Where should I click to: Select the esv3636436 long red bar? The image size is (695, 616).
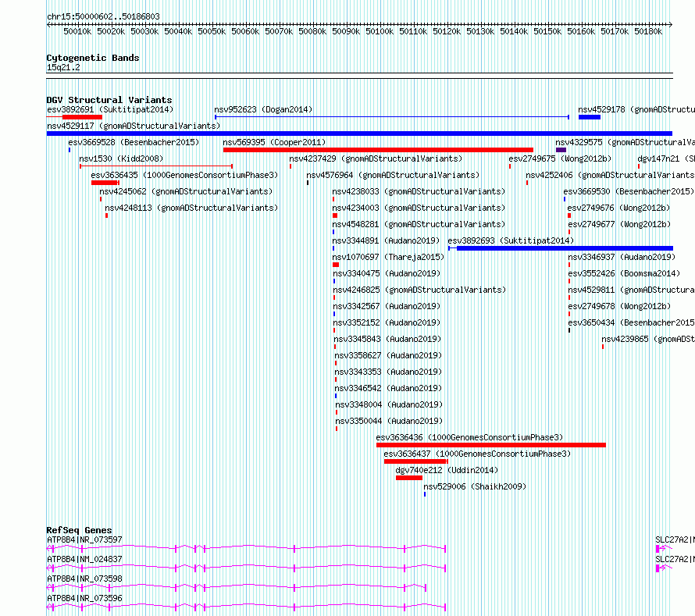[491, 445]
